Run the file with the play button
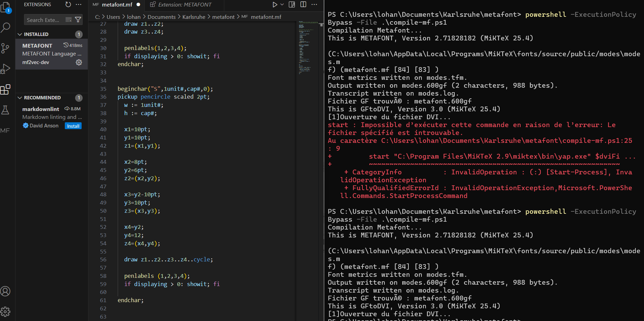This screenshot has height=321, width=644. click(275, 4)
